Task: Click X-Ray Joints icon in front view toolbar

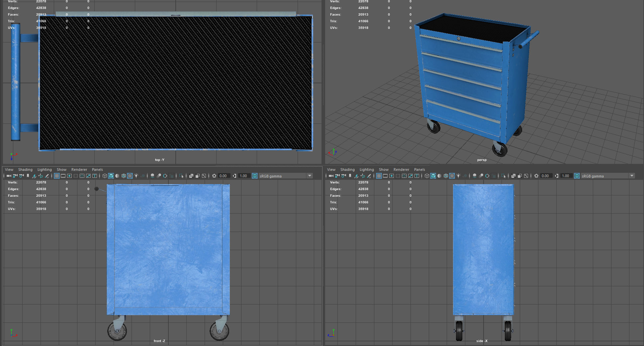Action: tap(204, 176)
